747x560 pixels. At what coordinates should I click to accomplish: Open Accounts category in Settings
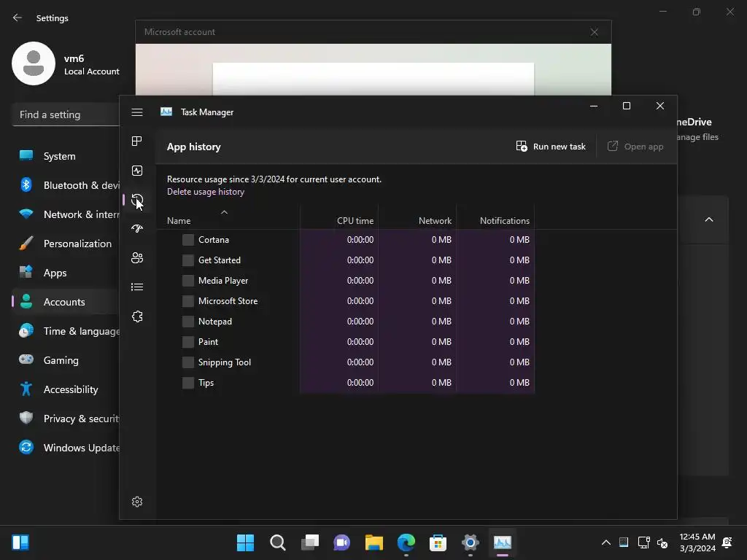[66, 302]
